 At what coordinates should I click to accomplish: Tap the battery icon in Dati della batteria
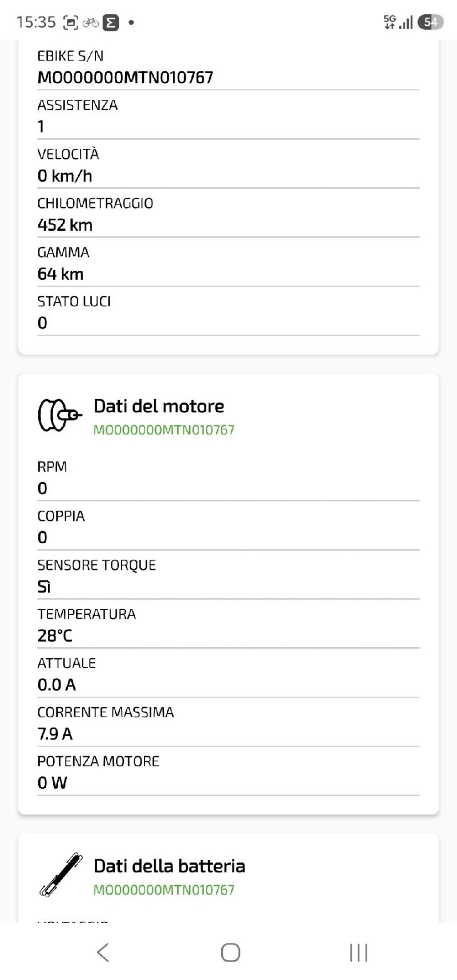point(61,874)
